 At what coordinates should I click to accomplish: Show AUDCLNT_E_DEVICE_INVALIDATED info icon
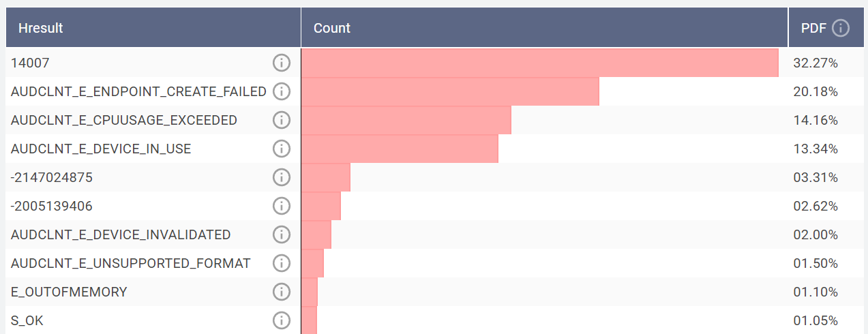[x=282, y=234]
